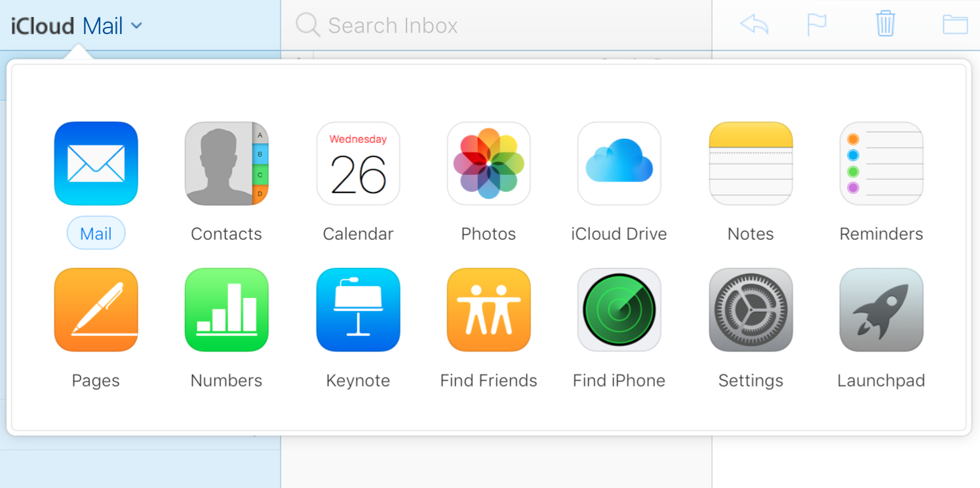Flag the message using the flag icon

(816, 25)
